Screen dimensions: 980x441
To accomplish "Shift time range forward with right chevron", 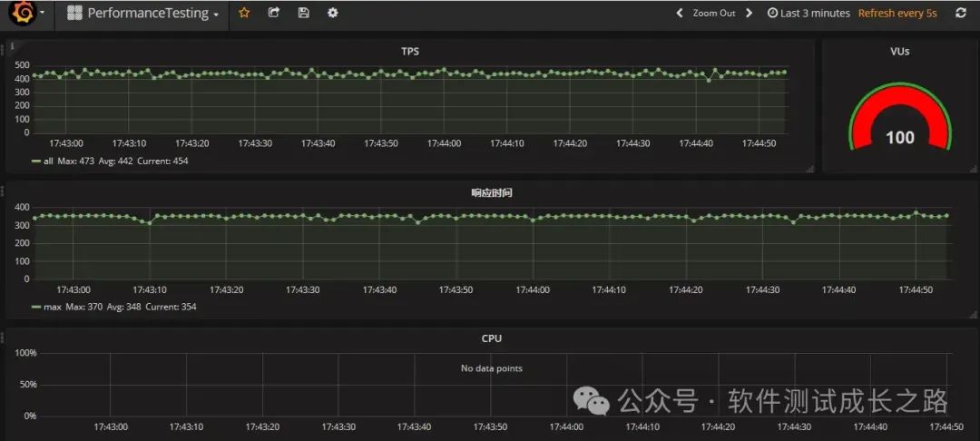I will point(750,13).
